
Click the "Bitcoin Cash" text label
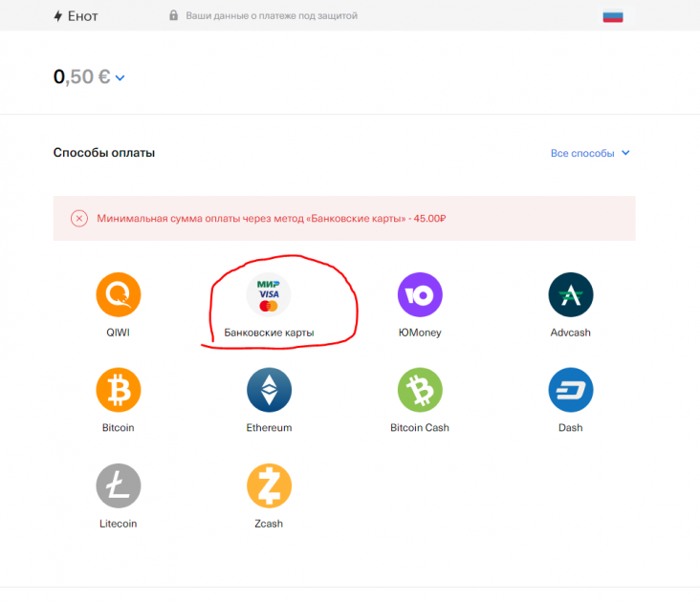coord(420,428)
